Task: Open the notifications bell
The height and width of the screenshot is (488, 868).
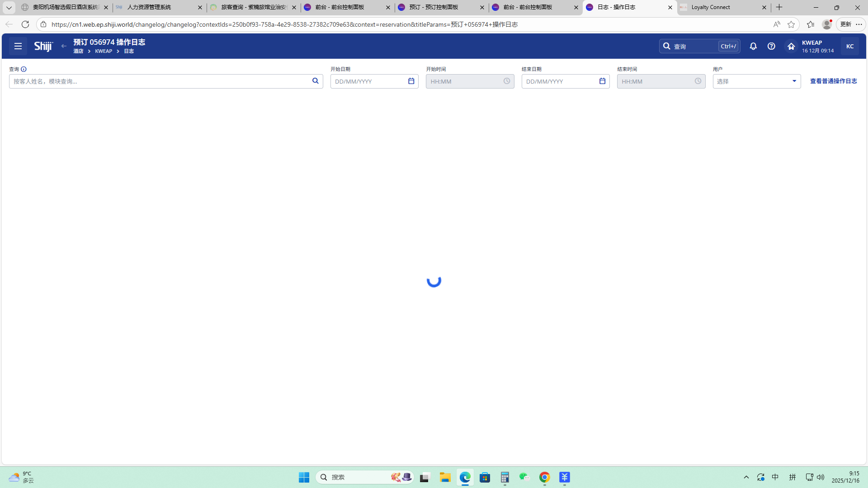Action: pyautogui.click(x=753, y=46)
